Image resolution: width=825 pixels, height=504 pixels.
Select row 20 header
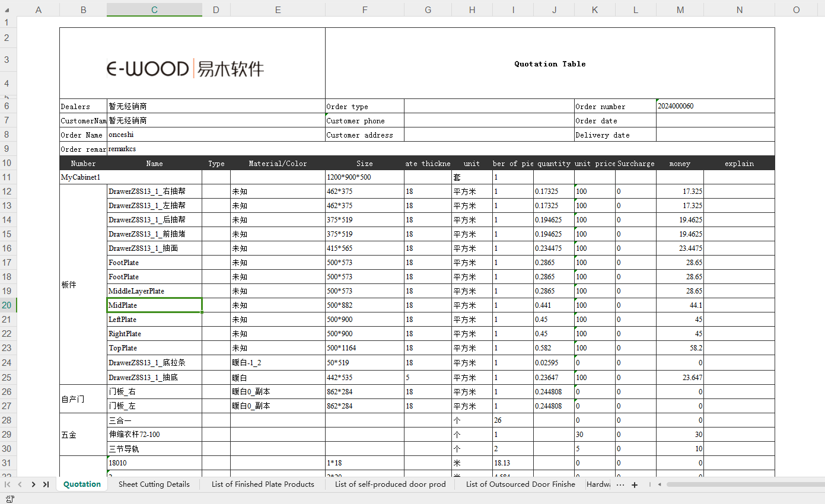8,305
